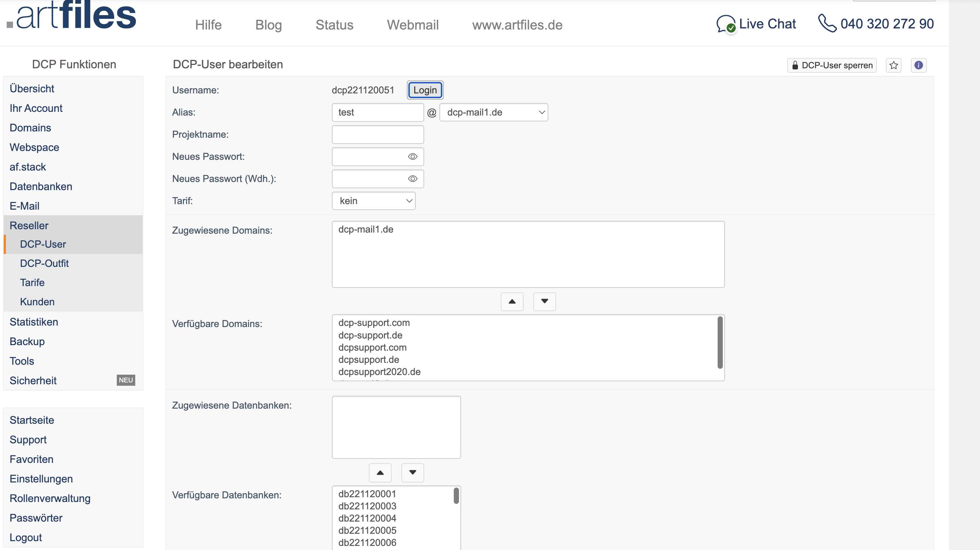Viewport: 980px width, 550px height.
Task: Toggle visibility of the Neues Passwort (Wdh.) field
Action: click(x=412, y=179)
